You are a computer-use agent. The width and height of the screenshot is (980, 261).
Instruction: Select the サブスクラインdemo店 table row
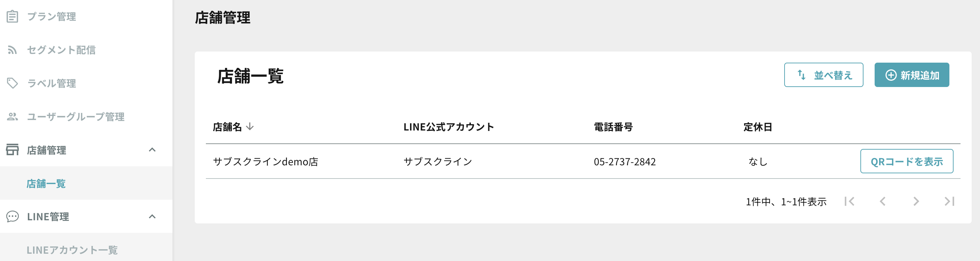(583, 161)
